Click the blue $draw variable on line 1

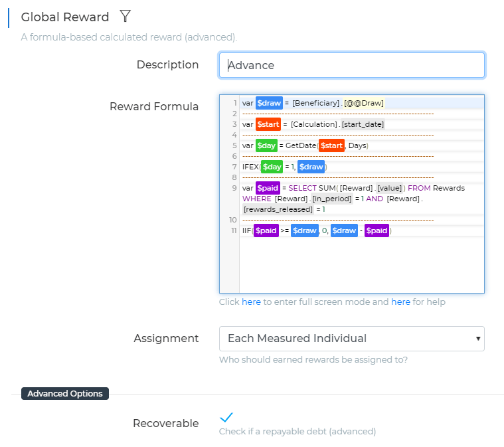pos(269,103)
